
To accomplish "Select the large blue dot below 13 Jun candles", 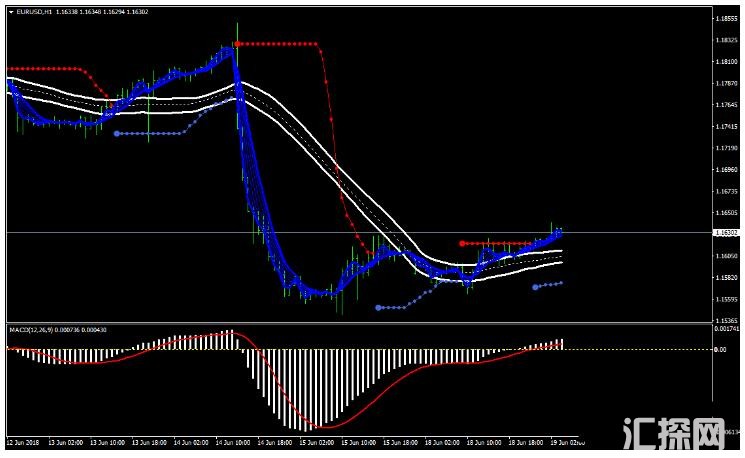I will (117, 134).
